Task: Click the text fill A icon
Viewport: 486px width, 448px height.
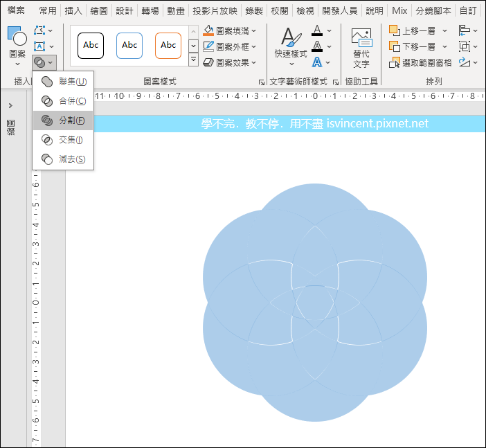Action: point(317,30)
